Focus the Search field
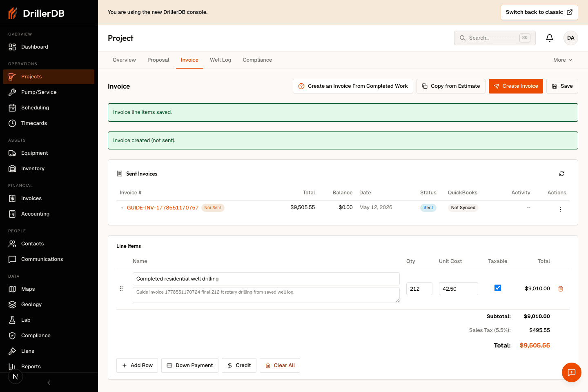 (x=495, y=38)
